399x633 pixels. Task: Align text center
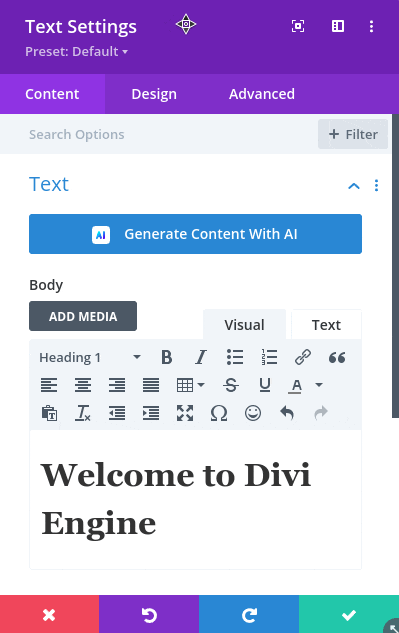click(83, 385)
